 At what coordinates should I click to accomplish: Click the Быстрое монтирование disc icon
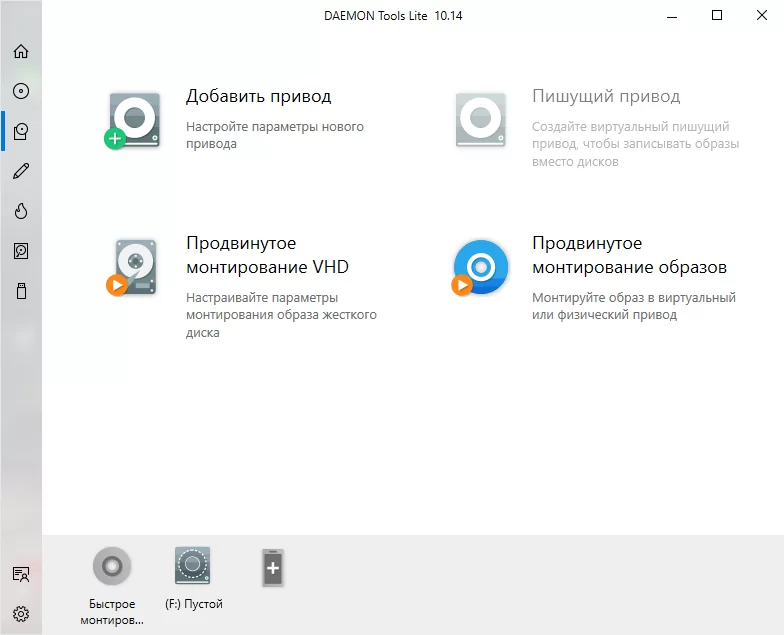point(112,566)
